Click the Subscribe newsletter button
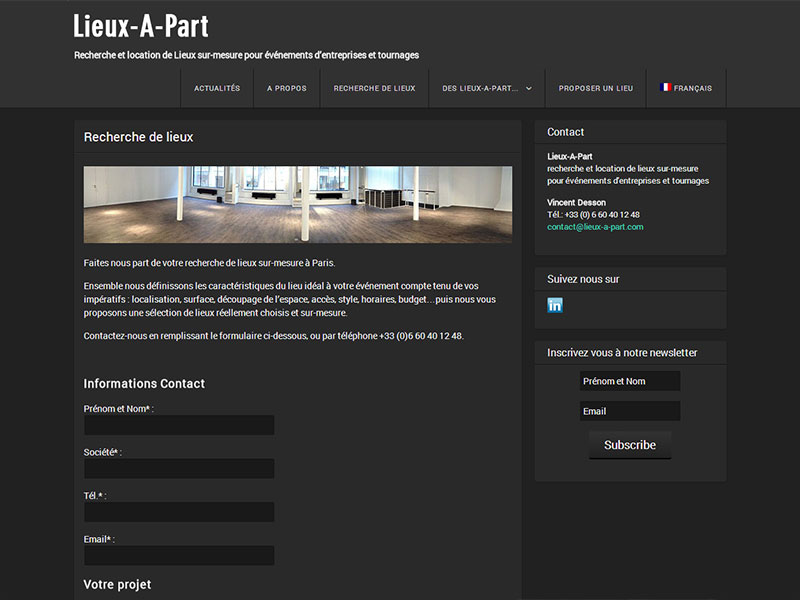Viewport: 800px width, 600px height. (630, 445)
